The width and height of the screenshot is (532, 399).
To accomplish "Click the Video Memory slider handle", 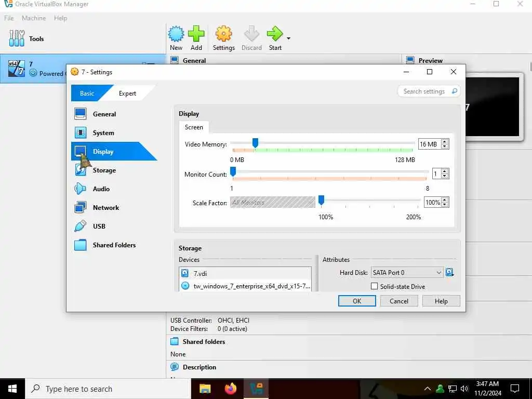I will 255,143.
